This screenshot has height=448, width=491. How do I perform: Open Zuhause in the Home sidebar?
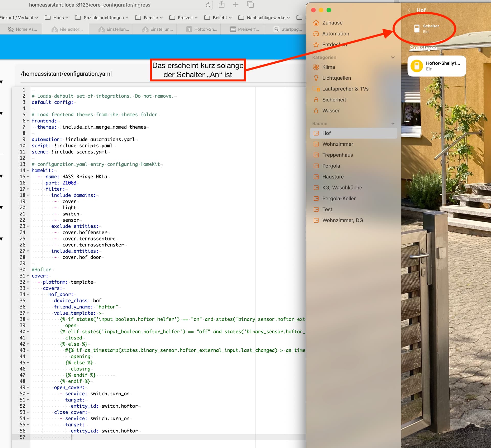332,23
